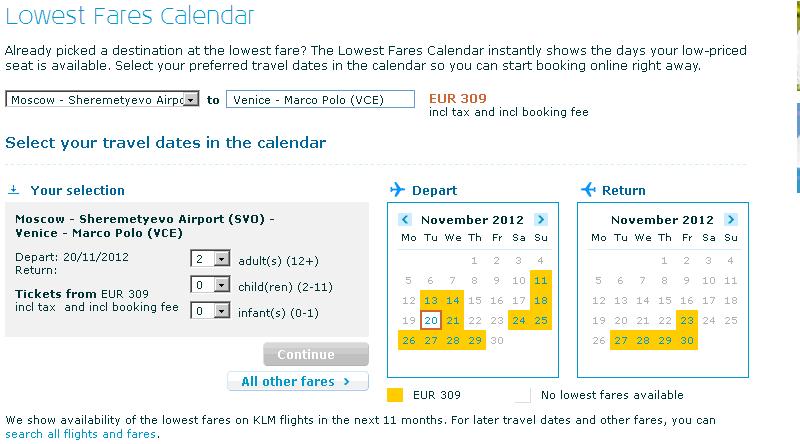Select November 23 in Return calendar
This screenshot has height=444, width=800.
[x=687, y=320]
